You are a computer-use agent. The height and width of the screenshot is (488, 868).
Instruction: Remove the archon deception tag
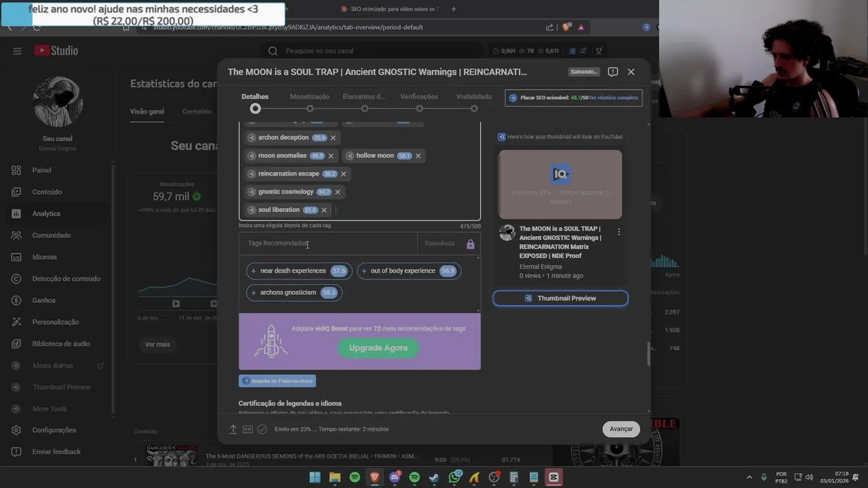[x=333, y=138]
